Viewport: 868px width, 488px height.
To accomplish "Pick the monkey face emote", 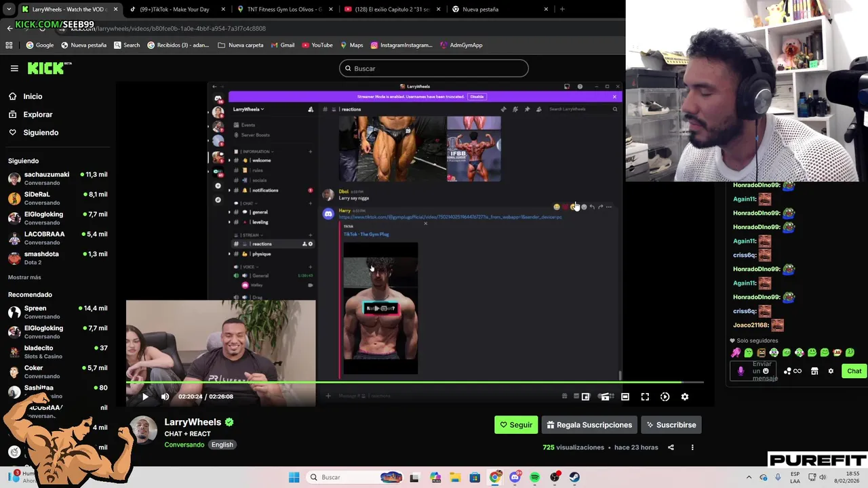I will [837, 352].
